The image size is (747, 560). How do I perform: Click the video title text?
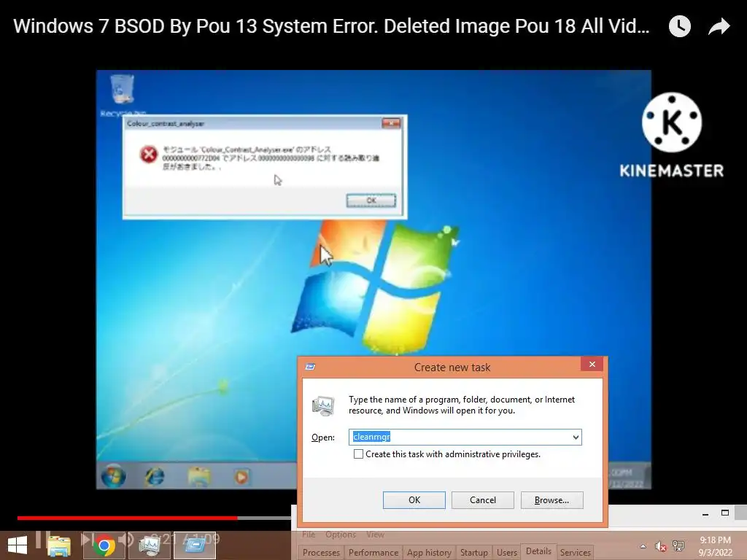click(332, 26)
